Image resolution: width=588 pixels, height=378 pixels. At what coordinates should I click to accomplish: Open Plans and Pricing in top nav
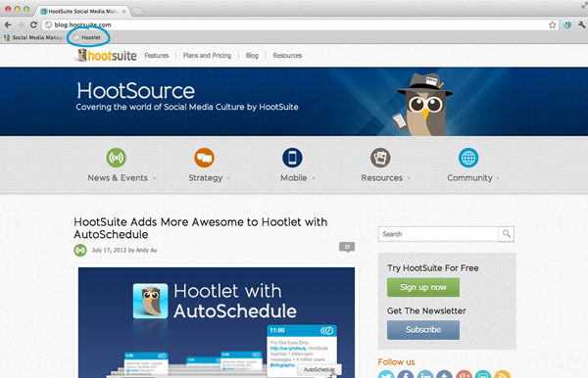207,56
